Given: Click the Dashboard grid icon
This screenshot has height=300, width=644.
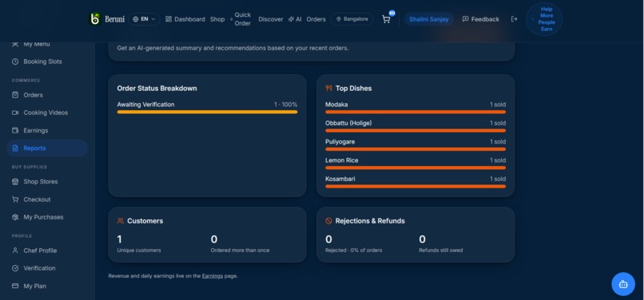Looking at the screenshot, I should tap(169, 19).
